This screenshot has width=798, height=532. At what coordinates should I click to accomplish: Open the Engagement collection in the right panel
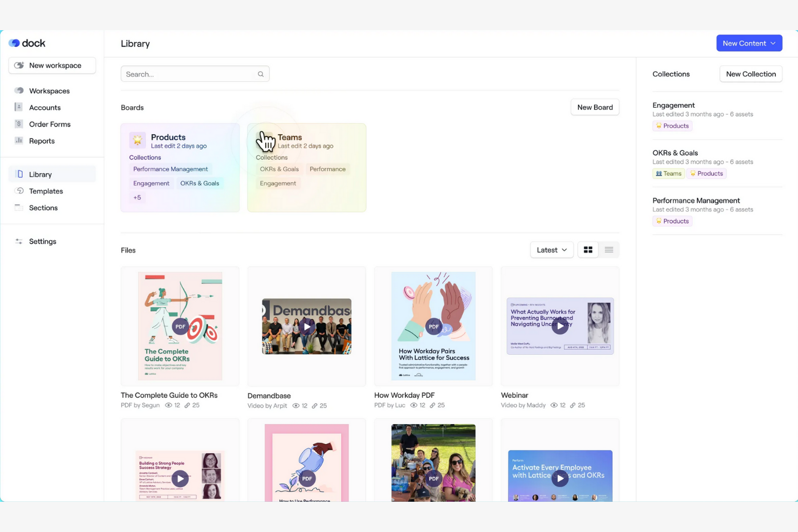pyautogui.click(x=673, y=105)
